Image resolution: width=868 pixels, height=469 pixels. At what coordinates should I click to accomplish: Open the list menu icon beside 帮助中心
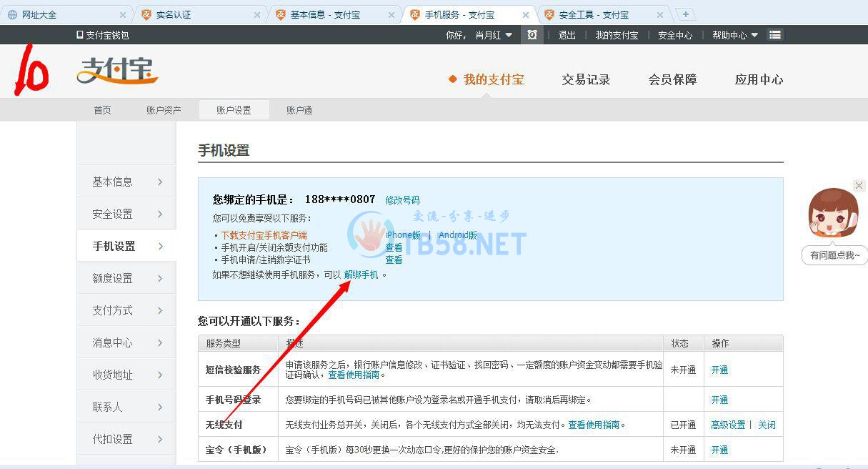[x=775, y=34]
